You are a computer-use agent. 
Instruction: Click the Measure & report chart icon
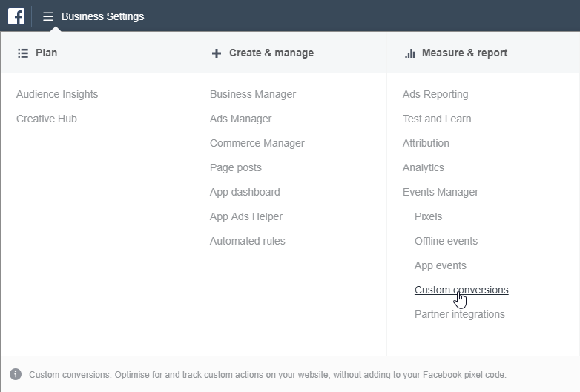[x=410, y=53]
